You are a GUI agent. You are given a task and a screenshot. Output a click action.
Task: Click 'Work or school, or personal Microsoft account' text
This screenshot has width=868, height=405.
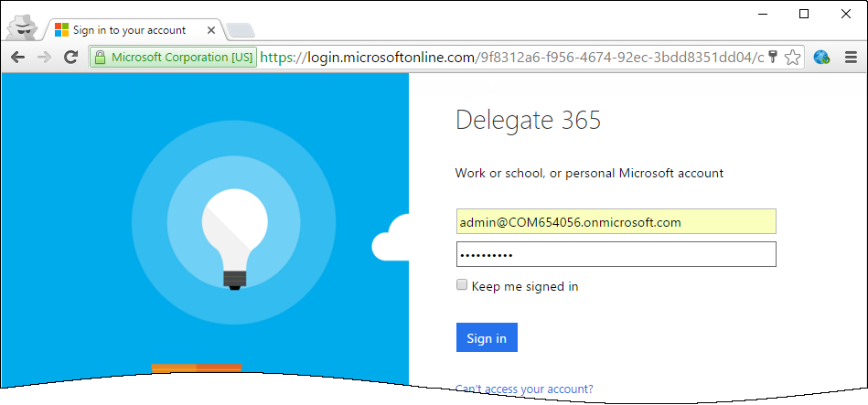589,173
